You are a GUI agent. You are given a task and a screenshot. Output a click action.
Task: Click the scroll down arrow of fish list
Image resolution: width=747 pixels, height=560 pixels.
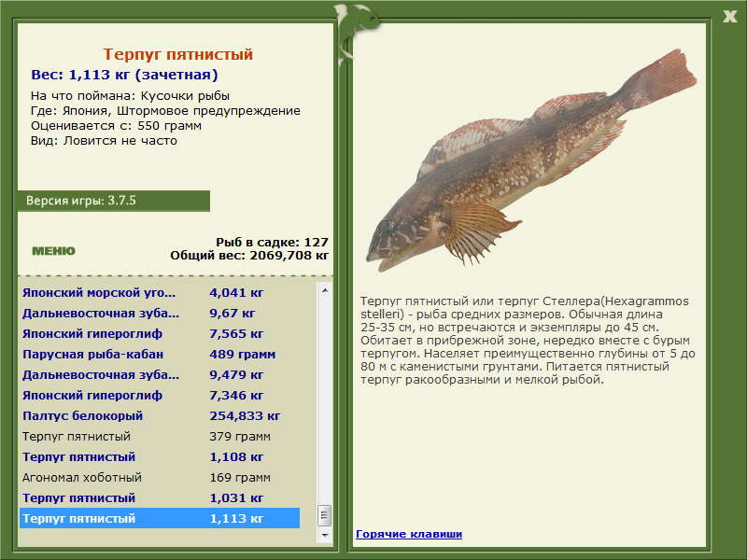pyautogui.click(x=325, y=536)
